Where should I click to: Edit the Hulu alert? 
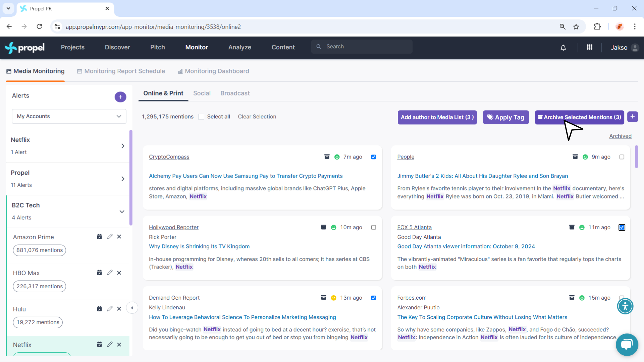tap(110, 309)
